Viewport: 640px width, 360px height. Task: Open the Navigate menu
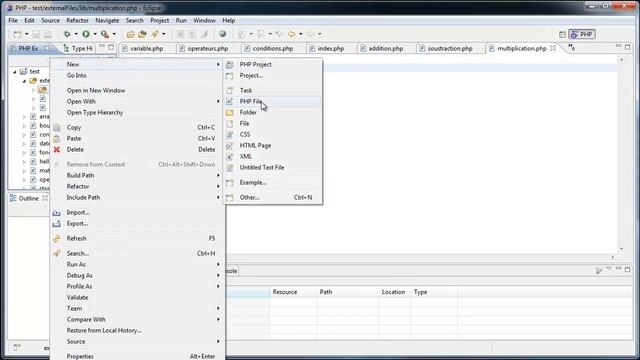(107, 20)
